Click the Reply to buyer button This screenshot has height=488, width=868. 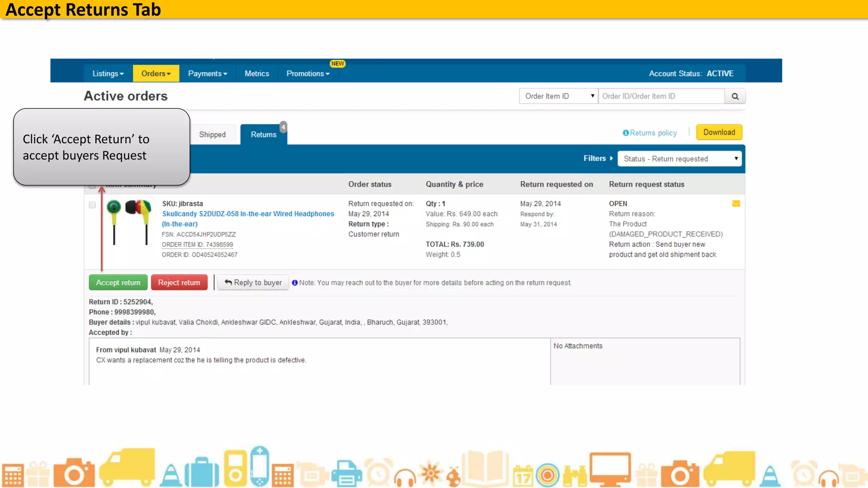click(x=253, y=283)
